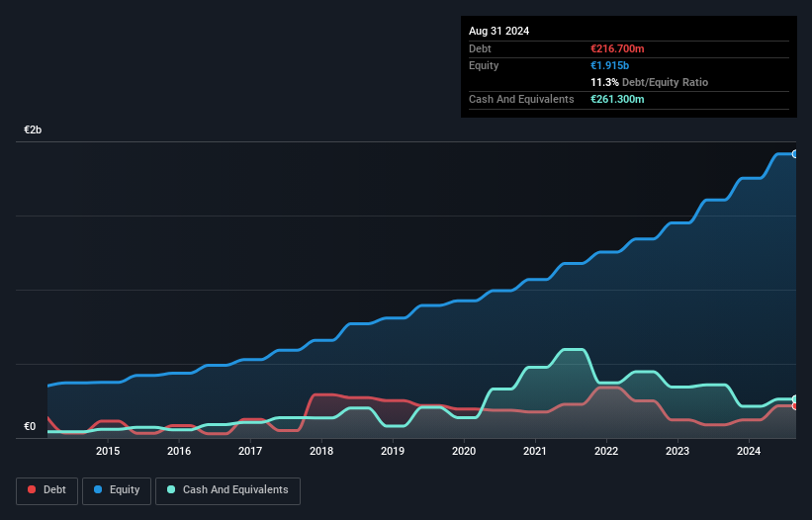Select the 2021 x-axis label
This screenshot has width=812, height=520.
tap(535, 452)
